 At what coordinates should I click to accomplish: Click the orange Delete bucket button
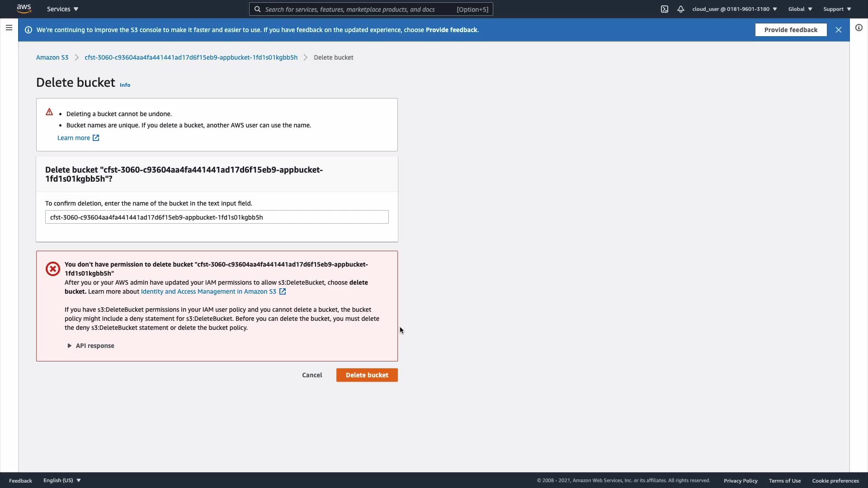(367, 375)
